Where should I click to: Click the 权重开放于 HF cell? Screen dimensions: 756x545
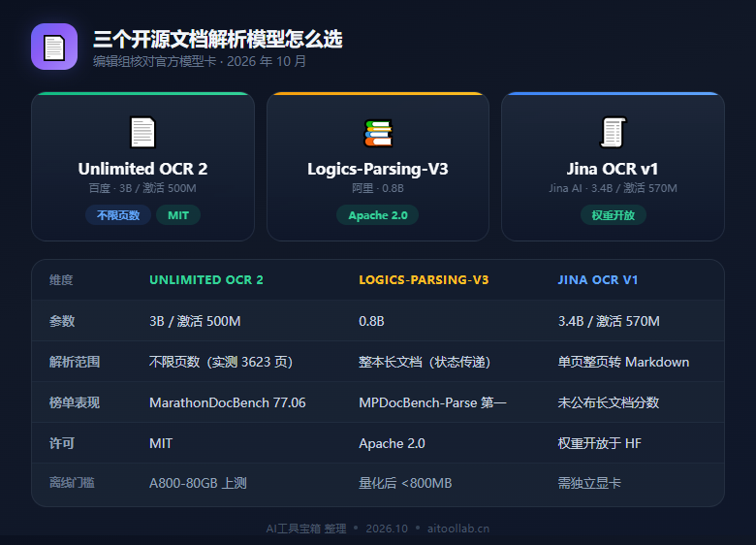600,443
